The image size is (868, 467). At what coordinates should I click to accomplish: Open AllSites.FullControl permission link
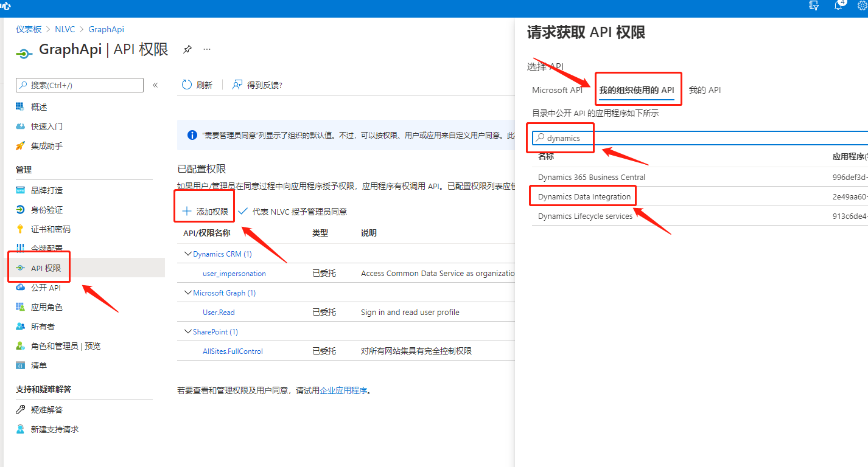[233, 351]
